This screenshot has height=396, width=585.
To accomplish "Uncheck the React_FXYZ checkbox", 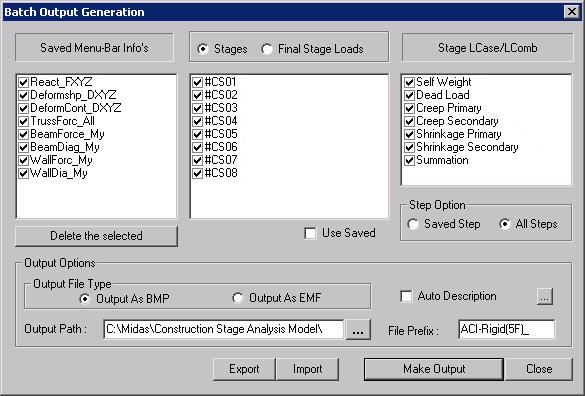I will (x=24, y=82).
